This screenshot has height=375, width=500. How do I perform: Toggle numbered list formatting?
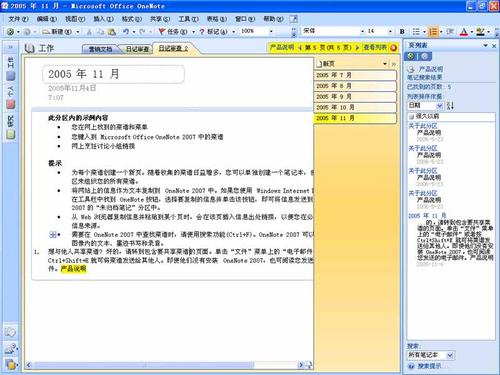coord(433,32)
